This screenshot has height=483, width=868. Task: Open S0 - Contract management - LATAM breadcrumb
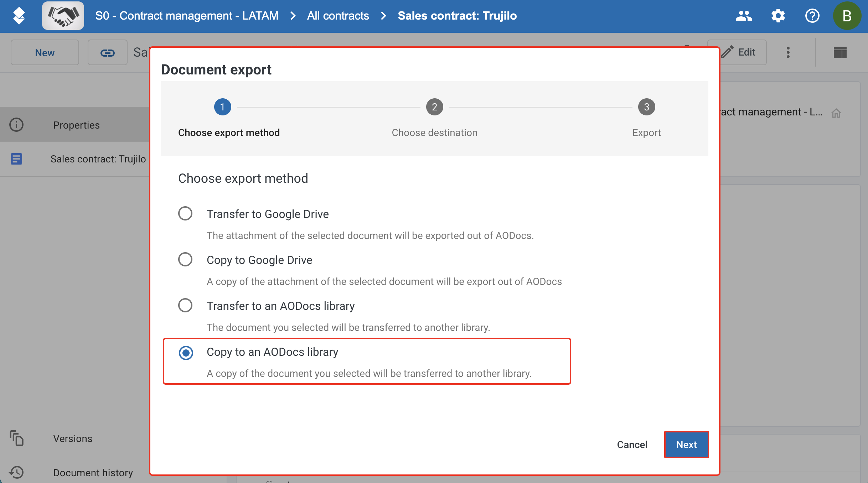click(x=187, y=16)
